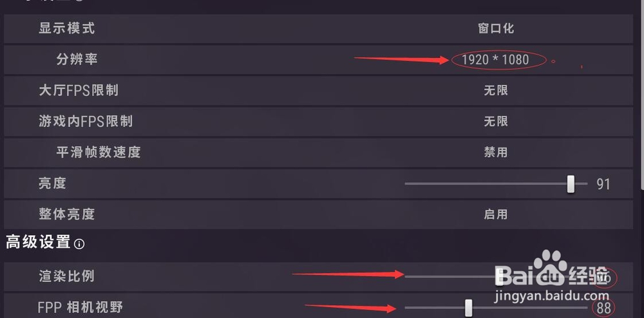Click the info icon beside 高级设置
The width and height of the screenshot is (644, 318).
click(79, 244)
